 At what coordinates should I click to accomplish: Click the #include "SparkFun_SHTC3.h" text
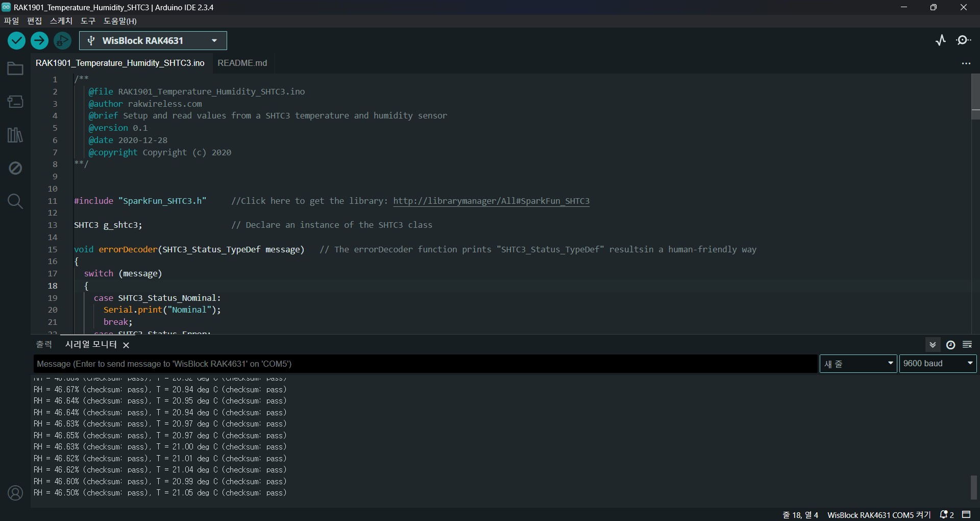point(140,201)
